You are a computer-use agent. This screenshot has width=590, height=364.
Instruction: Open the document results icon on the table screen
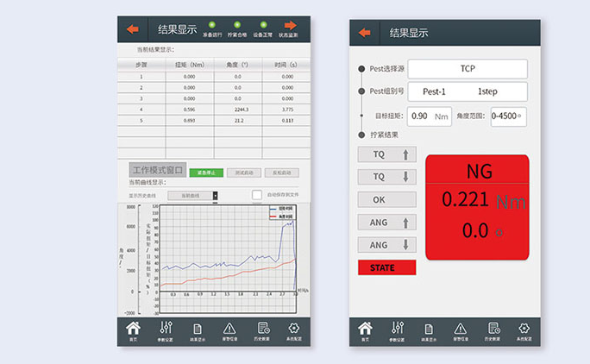tap(198, 329)
